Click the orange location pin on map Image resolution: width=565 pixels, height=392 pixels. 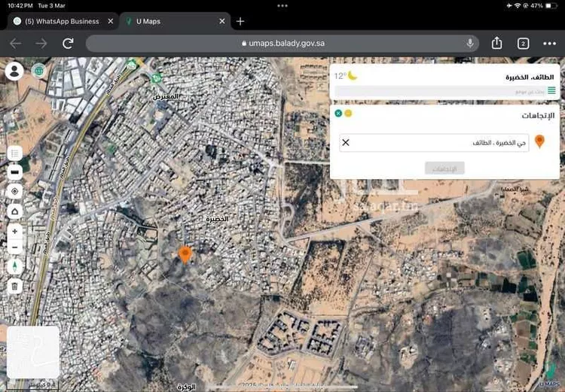(x=185, y=255)
